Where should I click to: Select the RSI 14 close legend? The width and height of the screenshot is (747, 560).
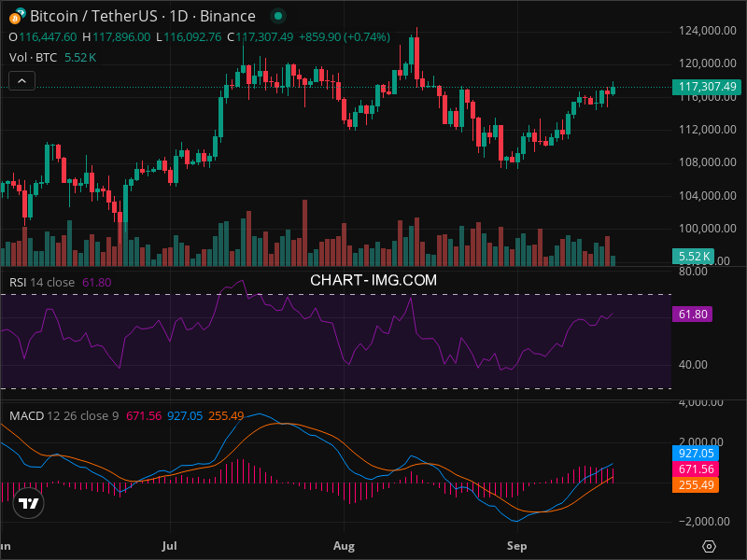[42, 282]
